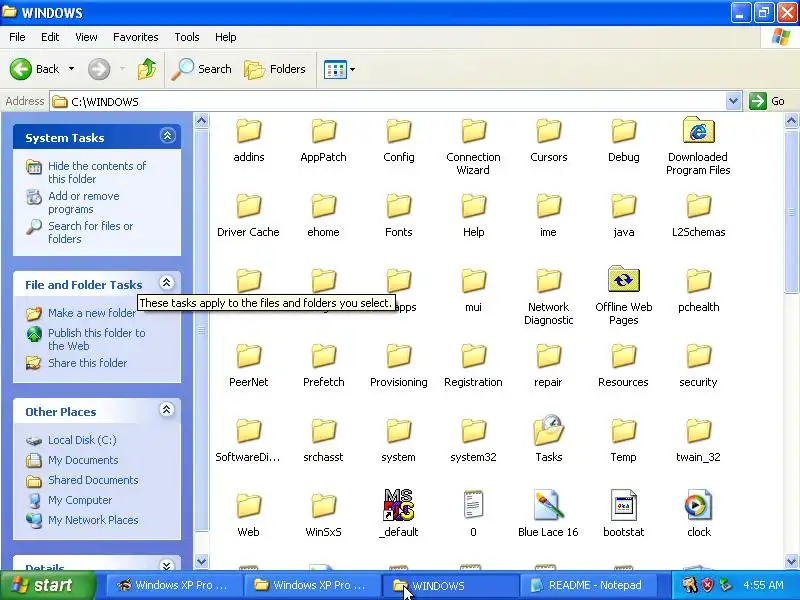Select the bootstat file icon
Viewport: 800px width, 600px height.
[x=623, y=505]
